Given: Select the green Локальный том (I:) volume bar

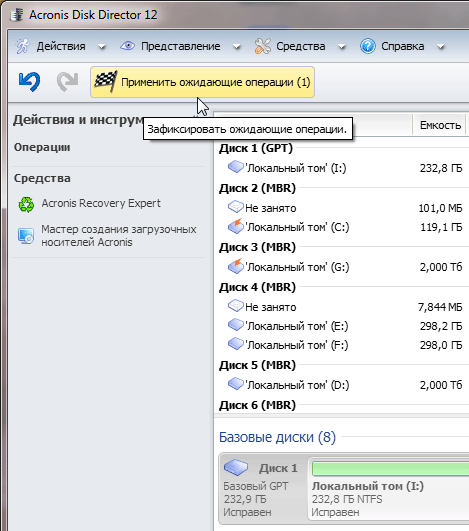Looking at the screenshot, I should point(390,469).
